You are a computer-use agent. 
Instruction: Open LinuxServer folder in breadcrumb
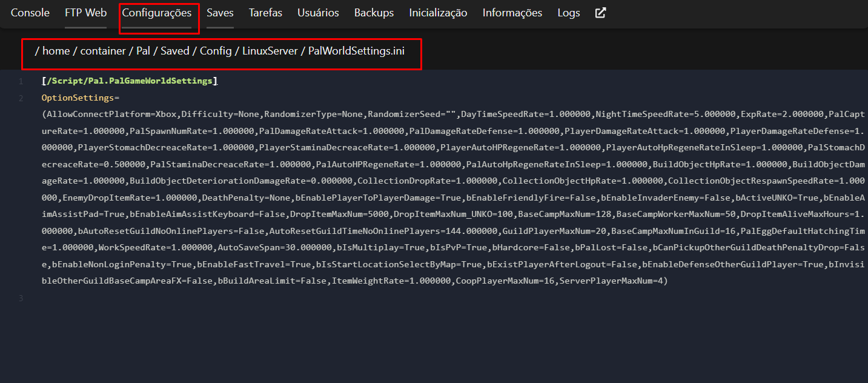(x=270, y=51)
